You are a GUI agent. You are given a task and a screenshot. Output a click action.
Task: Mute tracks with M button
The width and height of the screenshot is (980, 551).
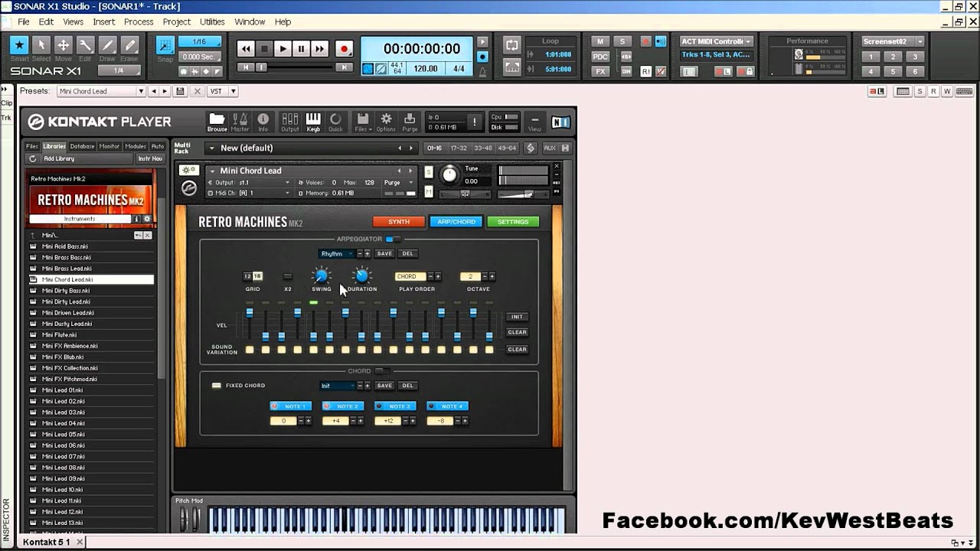[x=600, y=41]
